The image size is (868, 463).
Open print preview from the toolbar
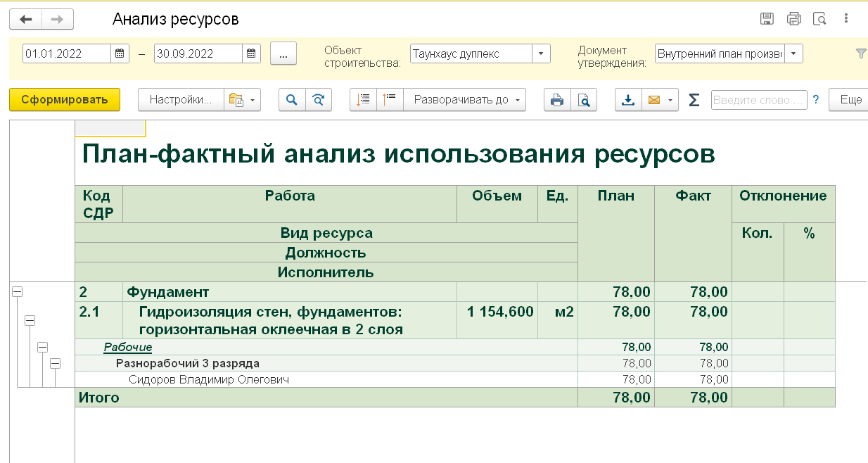[584, 100]
